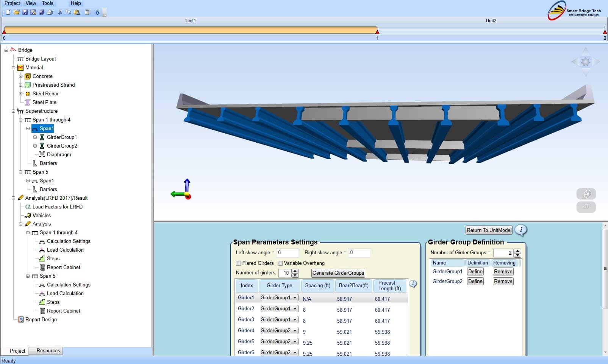608x364 pixels.
Task: Expand GirderGroup2 in the tree
Action: (x=35, y=146)
